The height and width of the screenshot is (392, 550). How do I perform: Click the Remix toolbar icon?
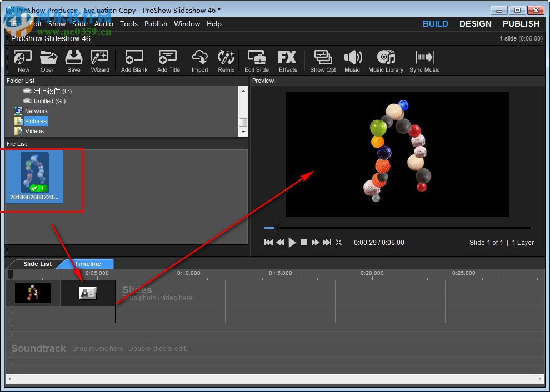(x=226, y=60)
